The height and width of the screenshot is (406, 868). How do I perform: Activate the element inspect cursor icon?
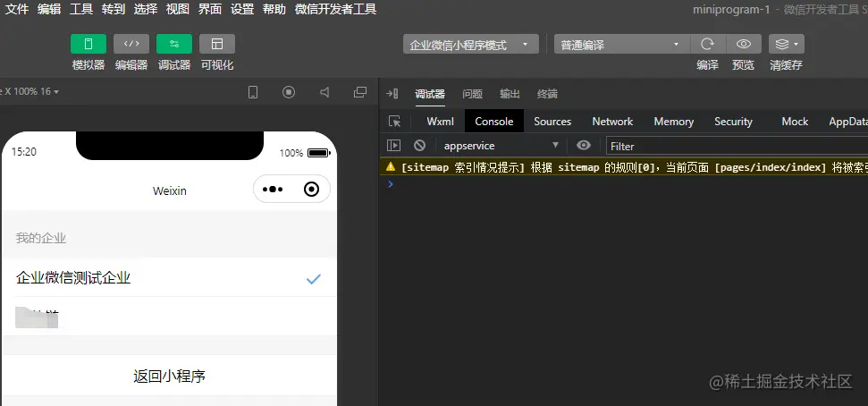click(394, 122)
